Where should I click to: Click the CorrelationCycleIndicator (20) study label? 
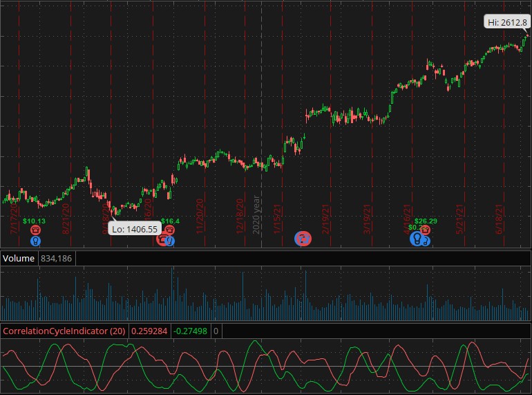click(x=64, y=331)
